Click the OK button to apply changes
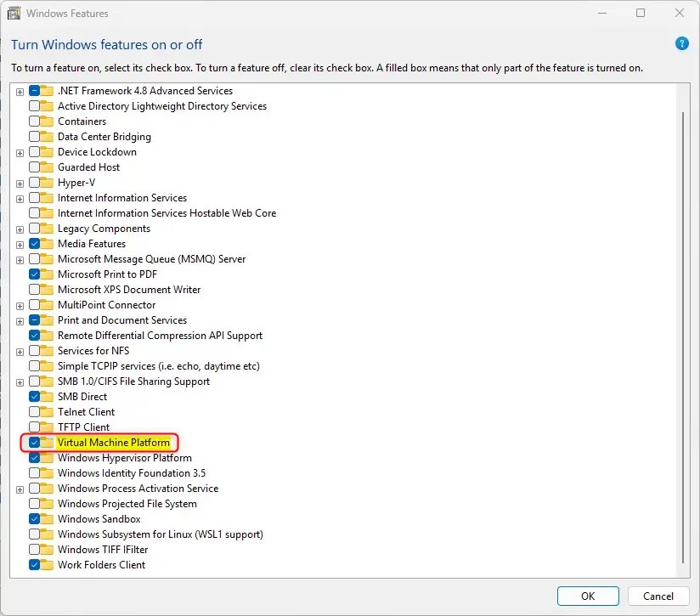 (x=588, y=596)
